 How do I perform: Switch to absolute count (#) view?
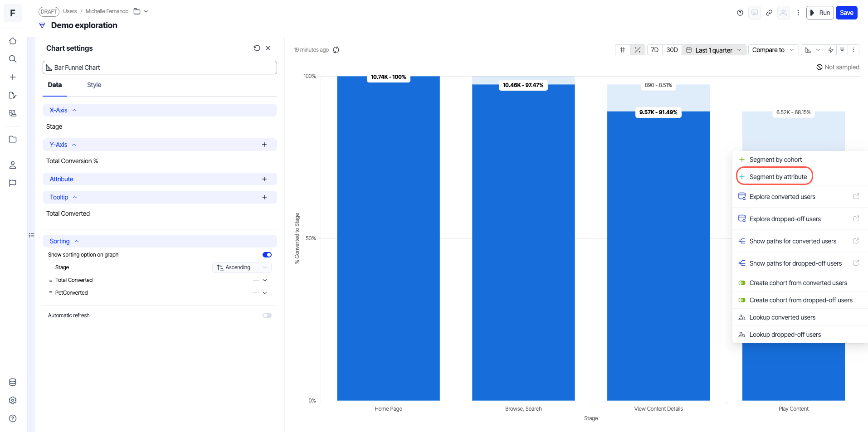[x=623, y=50]
